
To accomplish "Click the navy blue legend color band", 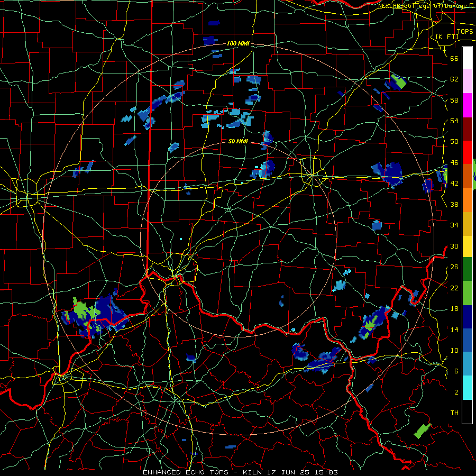I will click(467, 316).
